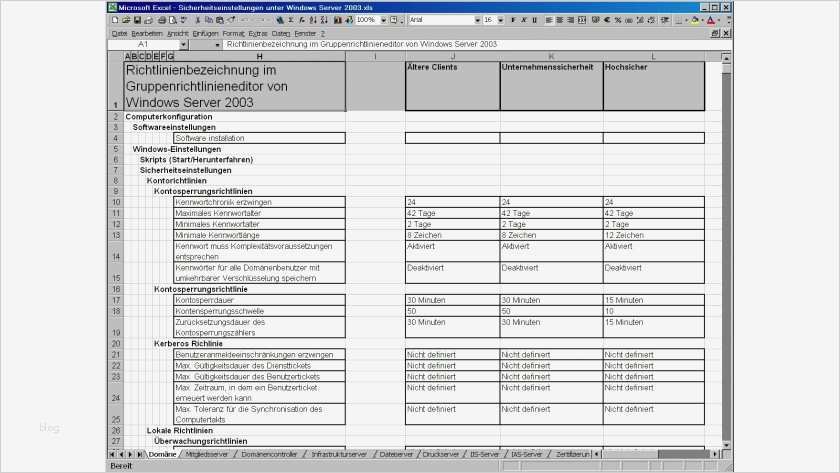
Task: Switch to the Infrastrukturserver sheet tab
Action: 339,454
